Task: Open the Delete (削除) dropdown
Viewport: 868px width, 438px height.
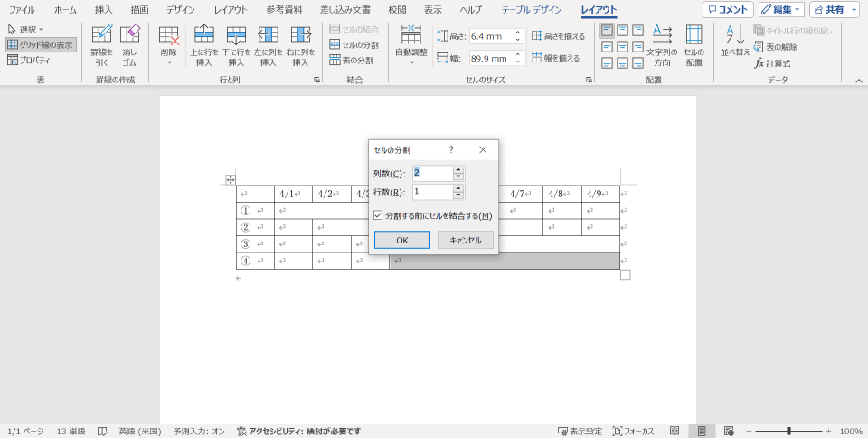Action: (x=169, y=46)
